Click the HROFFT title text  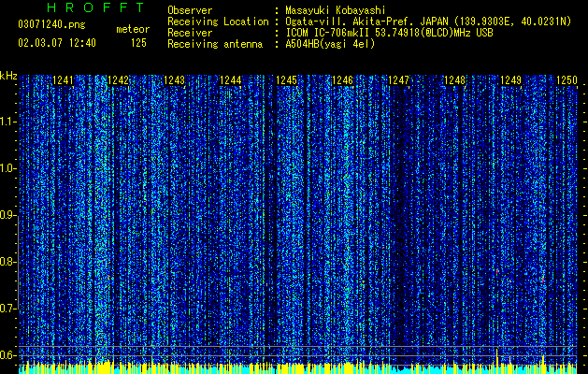tap(96, 7)
